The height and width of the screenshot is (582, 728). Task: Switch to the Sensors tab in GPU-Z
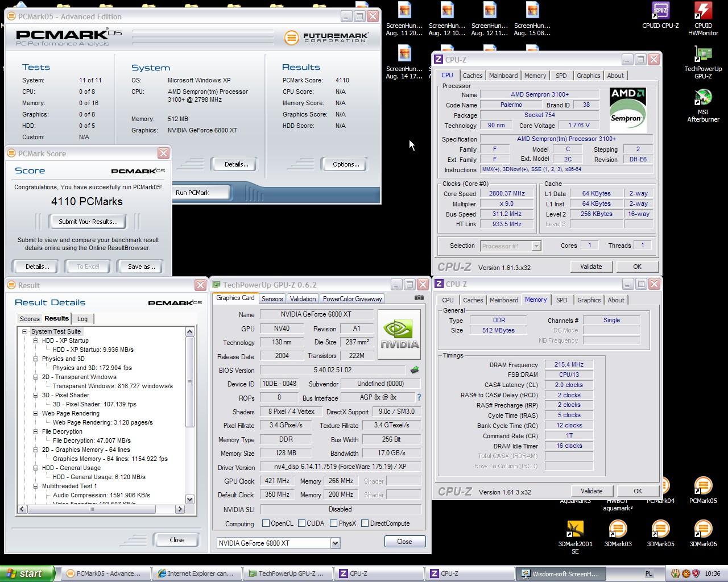pyautogui.click(x=272, y=299)
